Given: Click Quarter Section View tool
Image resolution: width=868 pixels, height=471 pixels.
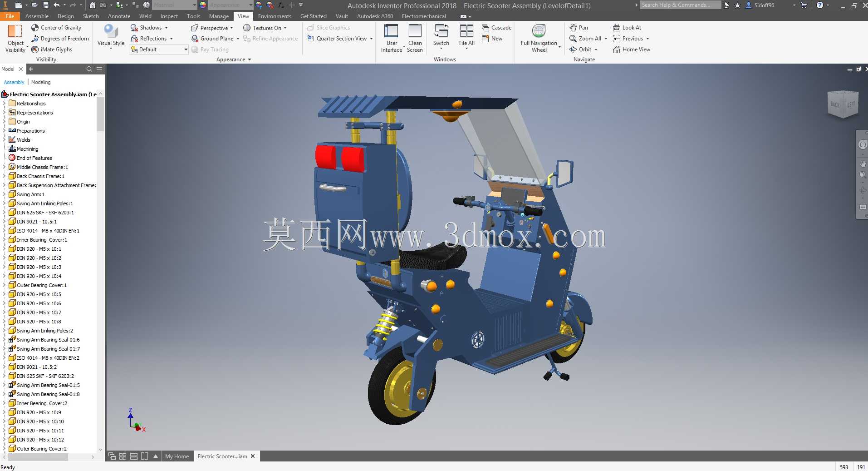Looking at the screenshot, I should 340,39.
